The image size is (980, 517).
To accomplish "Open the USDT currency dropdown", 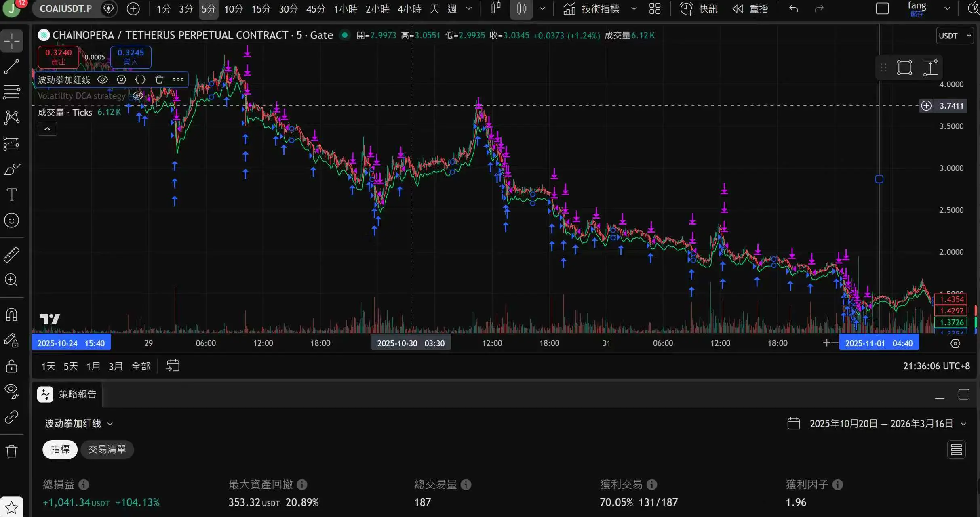I will pos(955,36).
